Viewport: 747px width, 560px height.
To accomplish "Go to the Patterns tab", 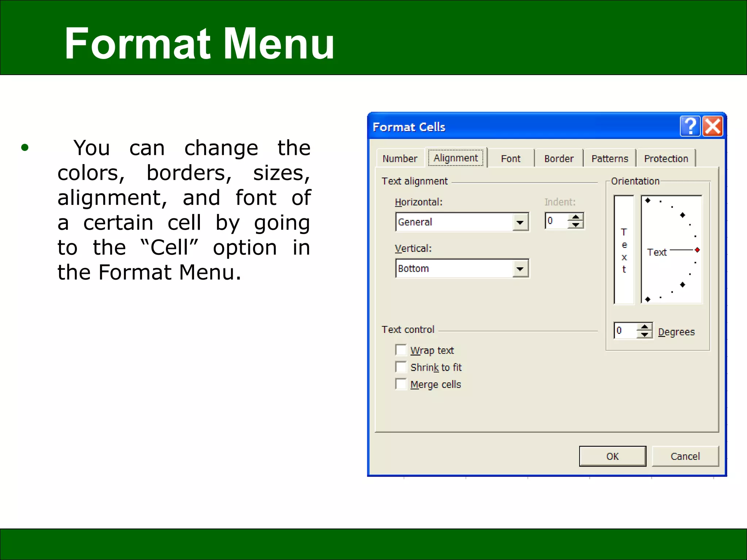I will (x=609, y=159).
